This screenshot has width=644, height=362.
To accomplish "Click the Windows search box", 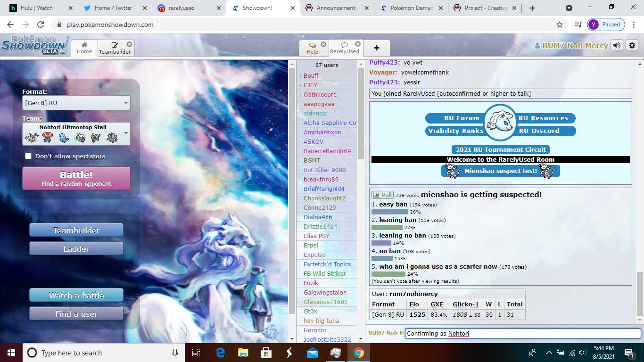I will 105,353.
